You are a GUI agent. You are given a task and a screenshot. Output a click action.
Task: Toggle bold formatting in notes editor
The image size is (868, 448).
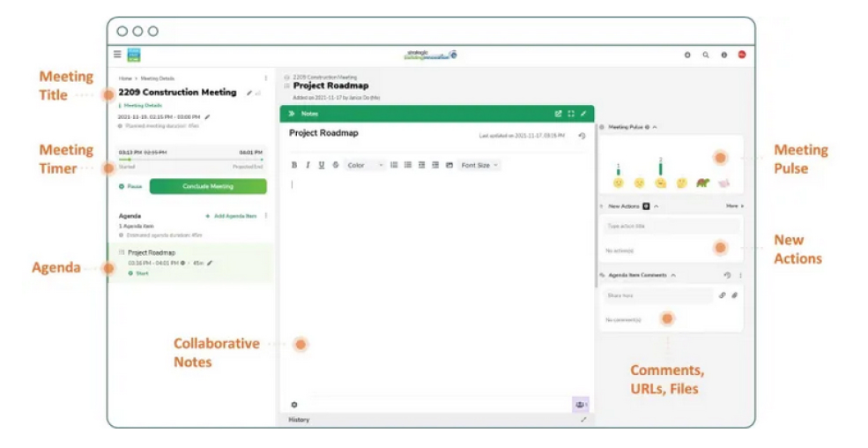tap(293, 165)
